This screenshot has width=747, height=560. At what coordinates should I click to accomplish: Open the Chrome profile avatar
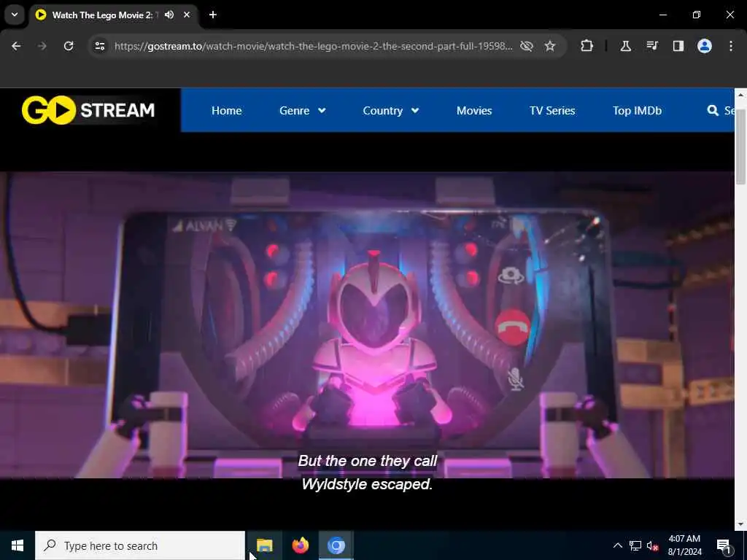tap(705, 46)
